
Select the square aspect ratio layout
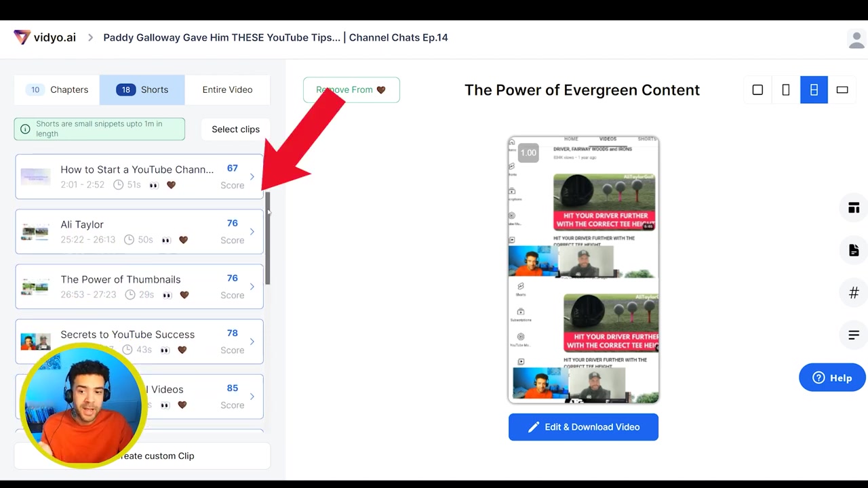757,89
